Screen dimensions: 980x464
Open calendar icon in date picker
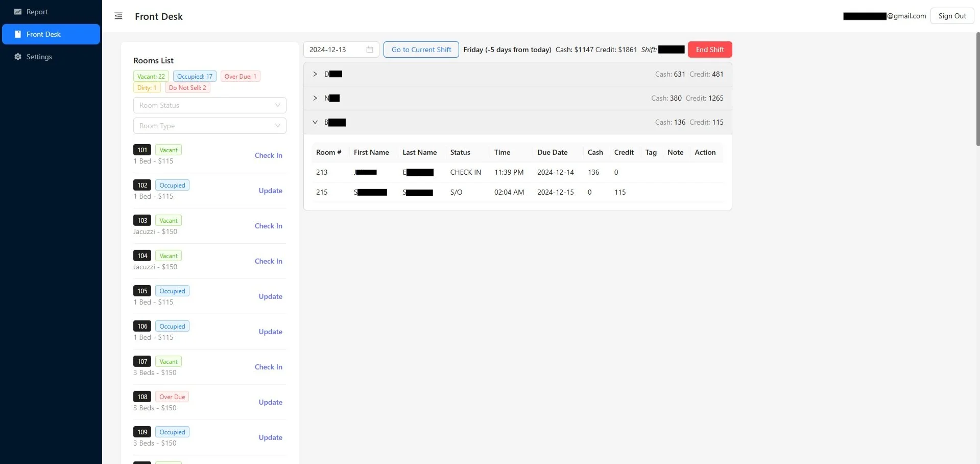pyautogui.click(x=370, y=50)
